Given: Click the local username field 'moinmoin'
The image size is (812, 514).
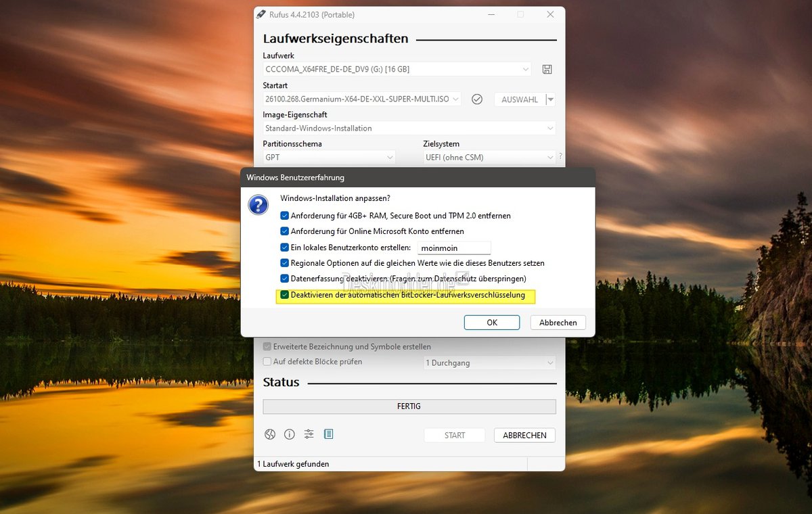Looking at the screenshot, I should 453,248.
